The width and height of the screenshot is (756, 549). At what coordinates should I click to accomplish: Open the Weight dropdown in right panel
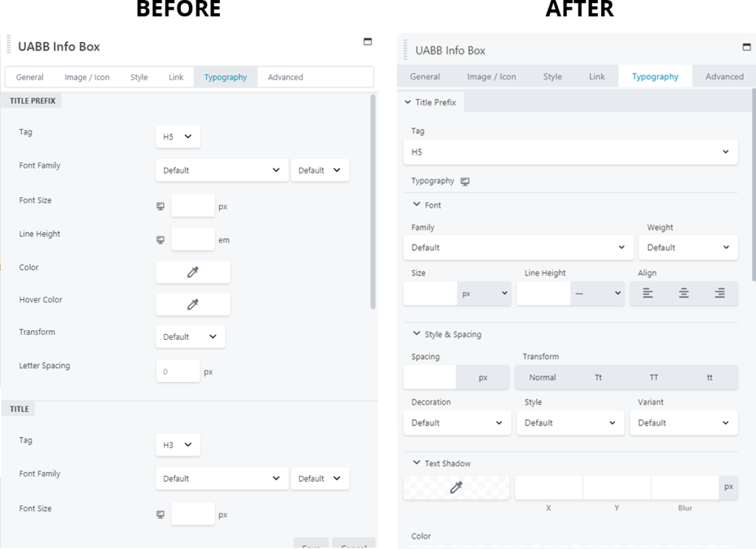click(687, 248)
